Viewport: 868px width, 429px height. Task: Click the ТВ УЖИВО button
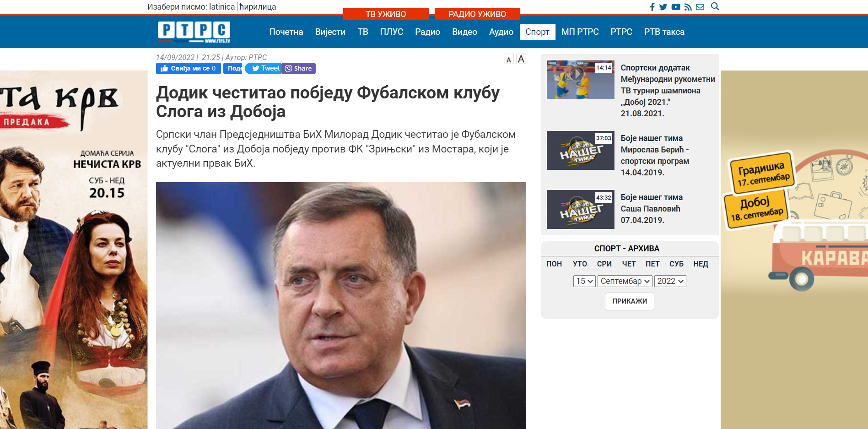(386, 14)
